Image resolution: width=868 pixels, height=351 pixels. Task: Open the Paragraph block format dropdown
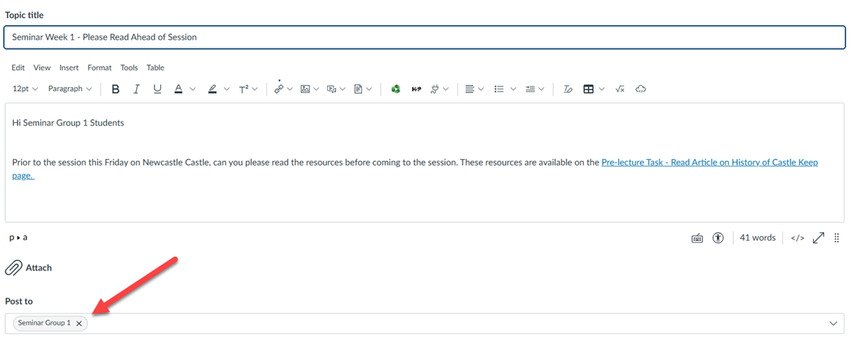coord(70,89)
